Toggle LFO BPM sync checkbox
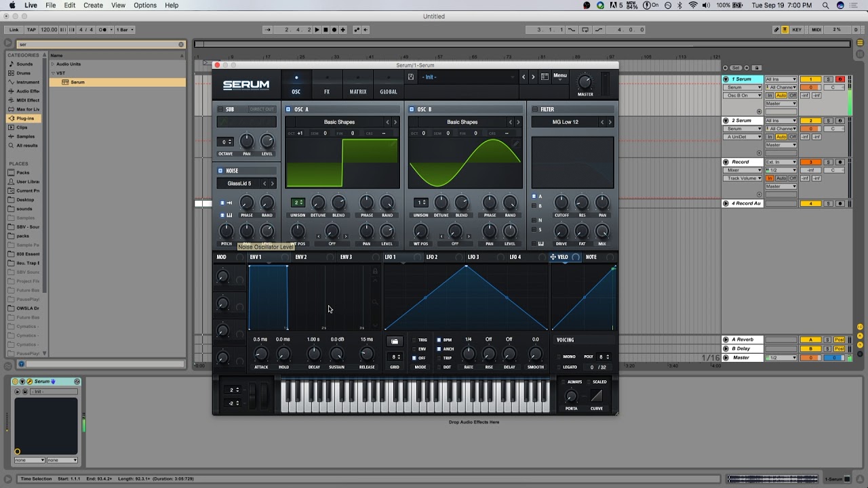868x488 pixels. pos(439,340)
